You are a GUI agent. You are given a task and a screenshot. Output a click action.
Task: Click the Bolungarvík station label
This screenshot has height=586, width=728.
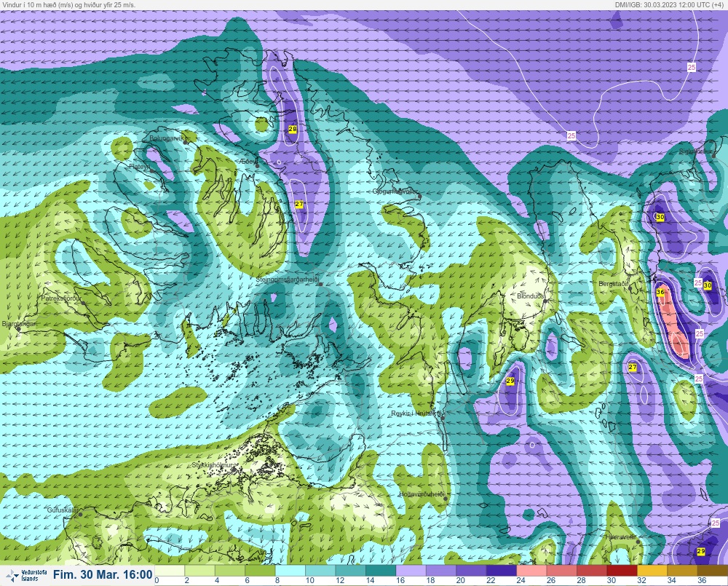pyautogui.click(x=167, y=138)
